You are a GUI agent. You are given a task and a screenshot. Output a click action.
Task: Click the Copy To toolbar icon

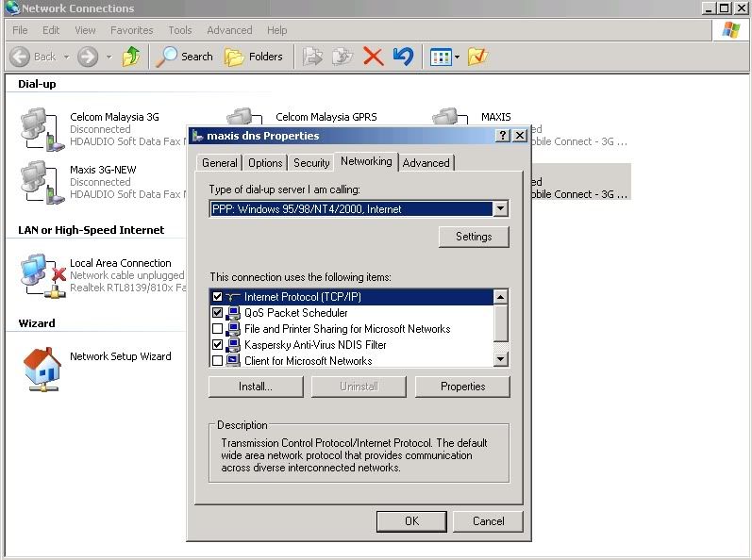click(343, 57)
